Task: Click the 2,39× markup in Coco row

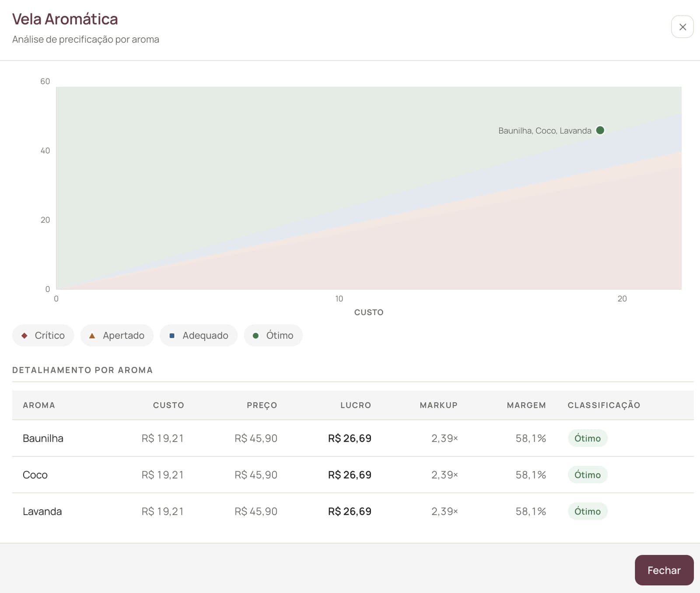Action: 444,475
